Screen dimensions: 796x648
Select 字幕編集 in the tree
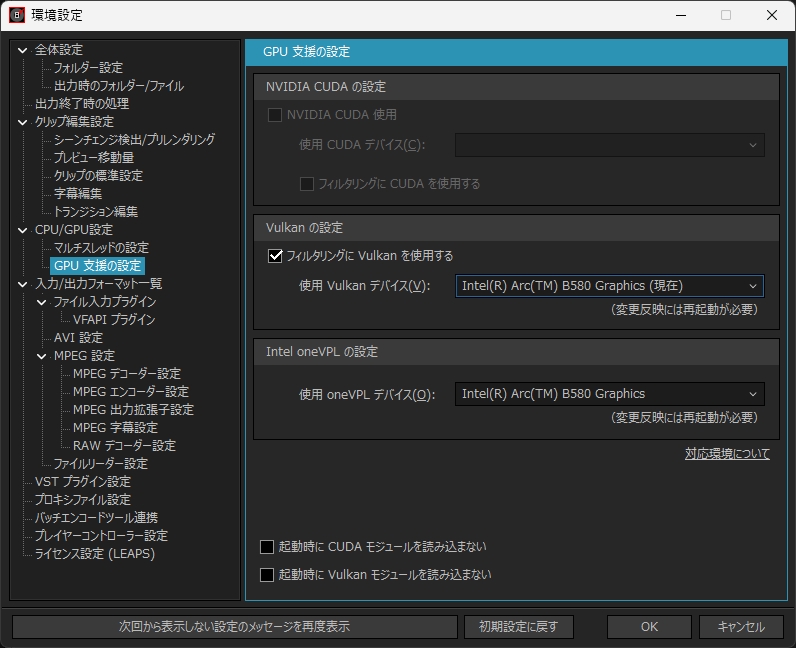(x=78, y=194)
